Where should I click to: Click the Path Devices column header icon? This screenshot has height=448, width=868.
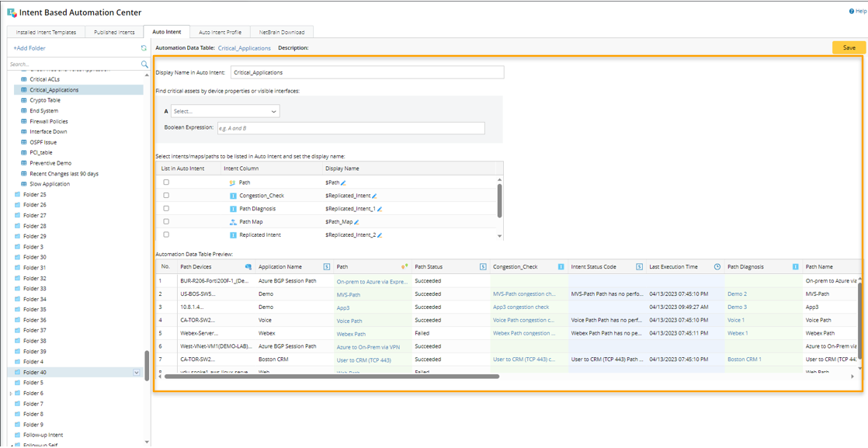(248, 267)
